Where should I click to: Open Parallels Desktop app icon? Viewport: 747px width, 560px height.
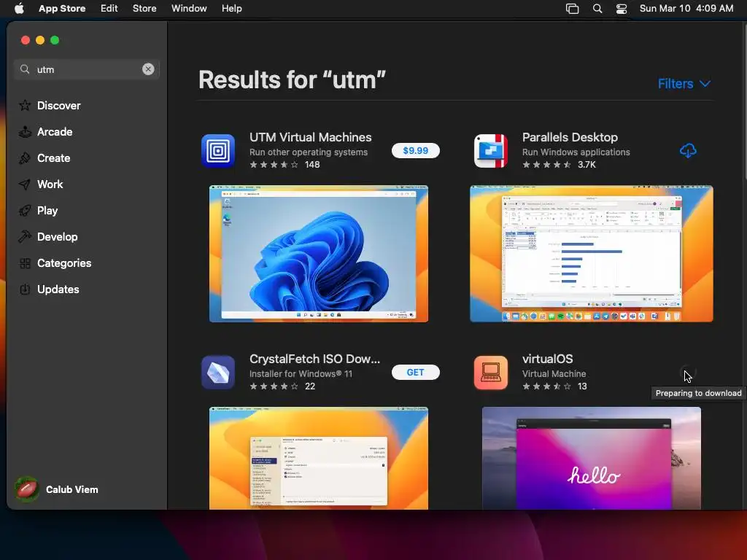(x=491, y=151)
